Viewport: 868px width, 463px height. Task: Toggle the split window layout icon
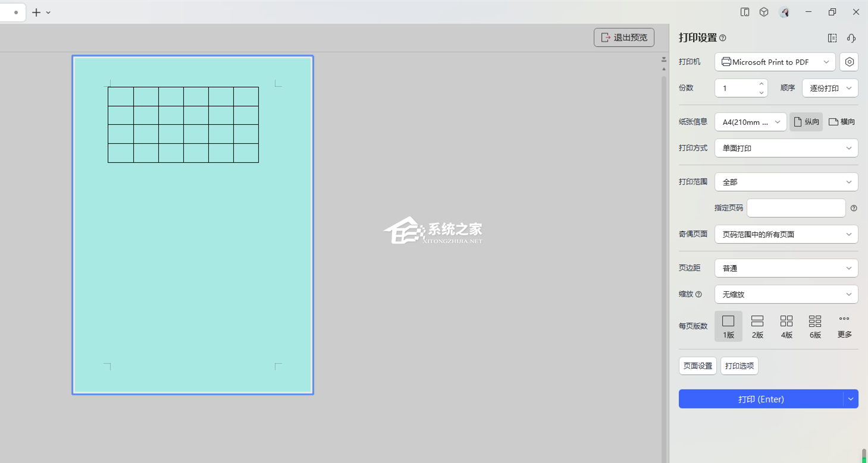(745, 12)
